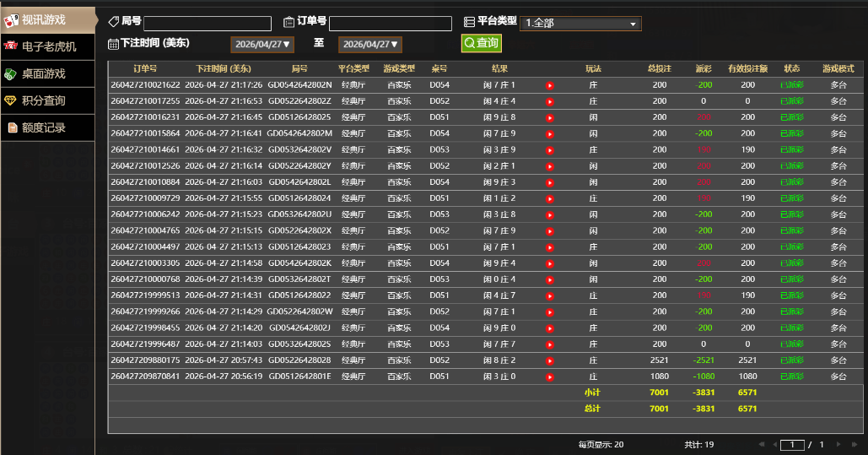Screen dimensions: 868x455
Task: Play video for order 260427210004765
Action: tap(550, 231)
